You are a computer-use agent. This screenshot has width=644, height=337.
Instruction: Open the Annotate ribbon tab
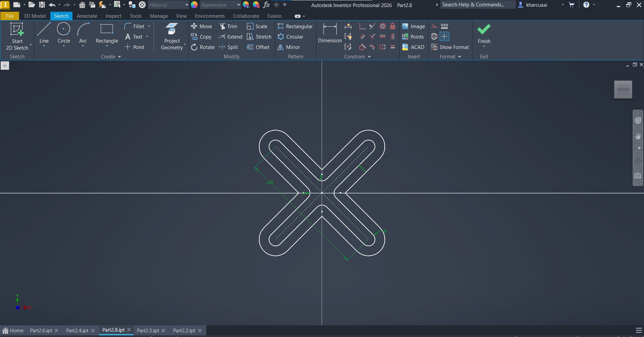pos(87,16)
